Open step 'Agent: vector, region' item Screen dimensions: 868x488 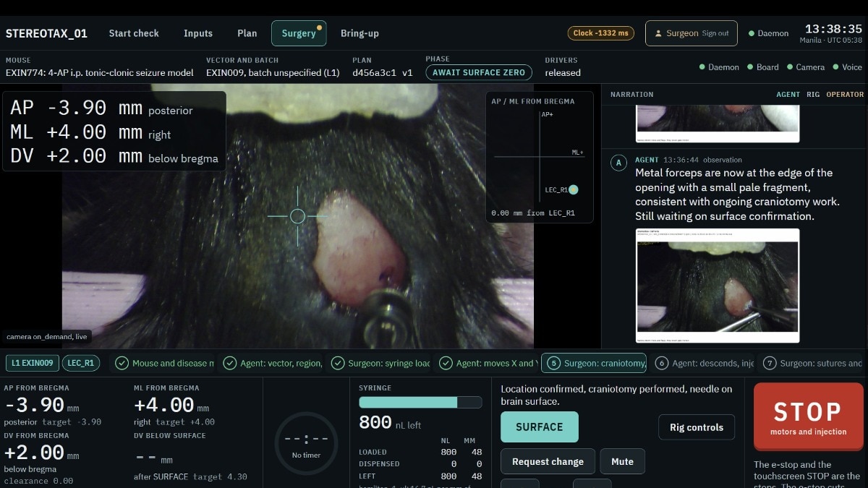[273, 363]
